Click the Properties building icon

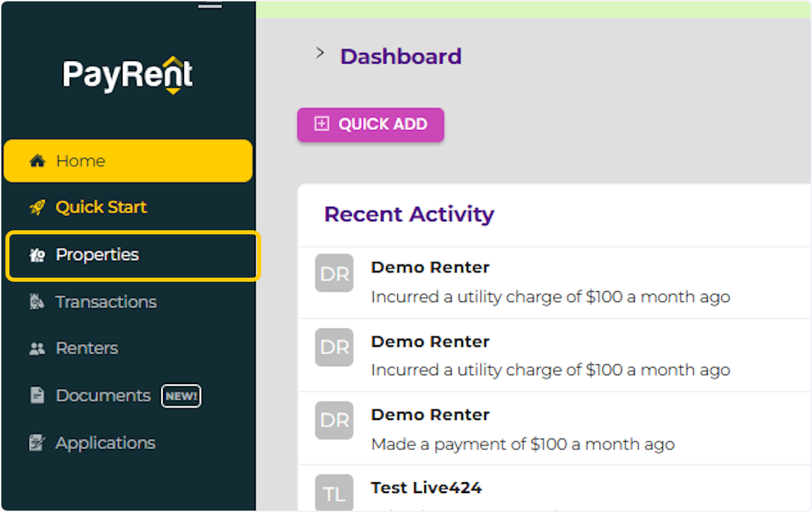pyautogui.click(x=37, y=255)
